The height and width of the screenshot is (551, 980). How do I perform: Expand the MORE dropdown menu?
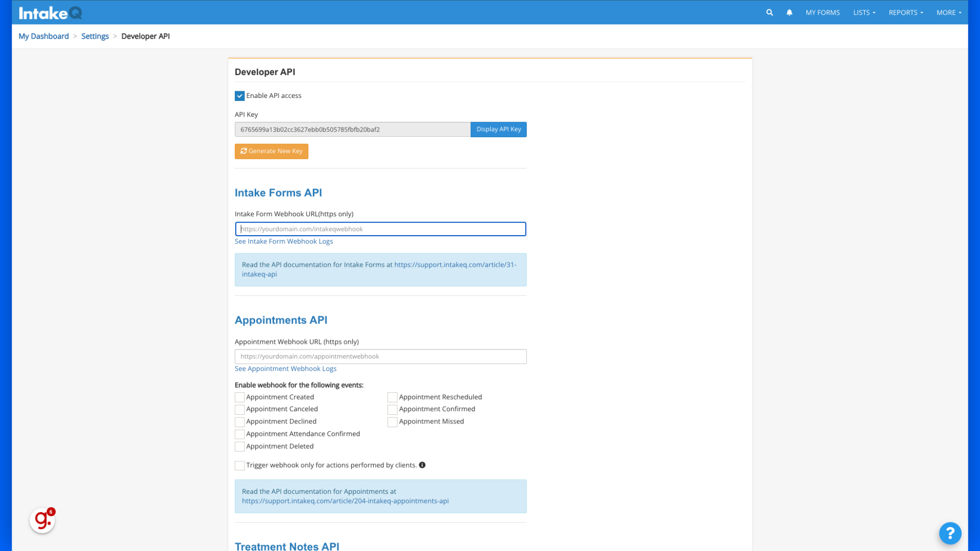[x=948, y=12]
